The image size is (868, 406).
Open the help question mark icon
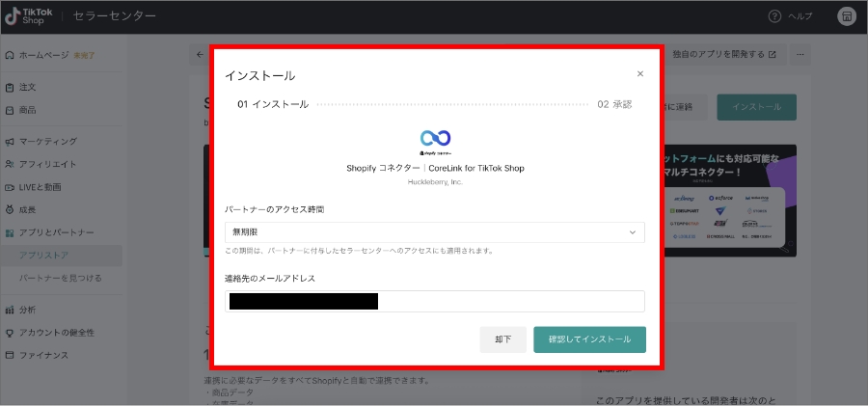coord(774,16)
